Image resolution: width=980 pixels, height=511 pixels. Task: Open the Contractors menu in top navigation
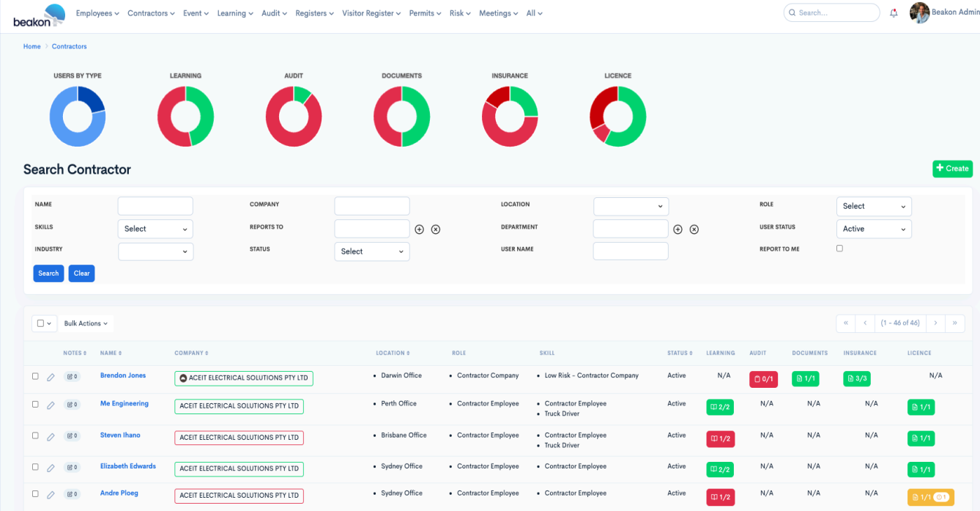coord(151,13)
